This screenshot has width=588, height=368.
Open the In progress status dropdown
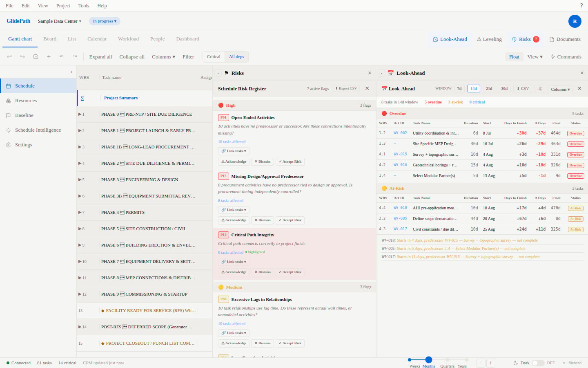105,21
